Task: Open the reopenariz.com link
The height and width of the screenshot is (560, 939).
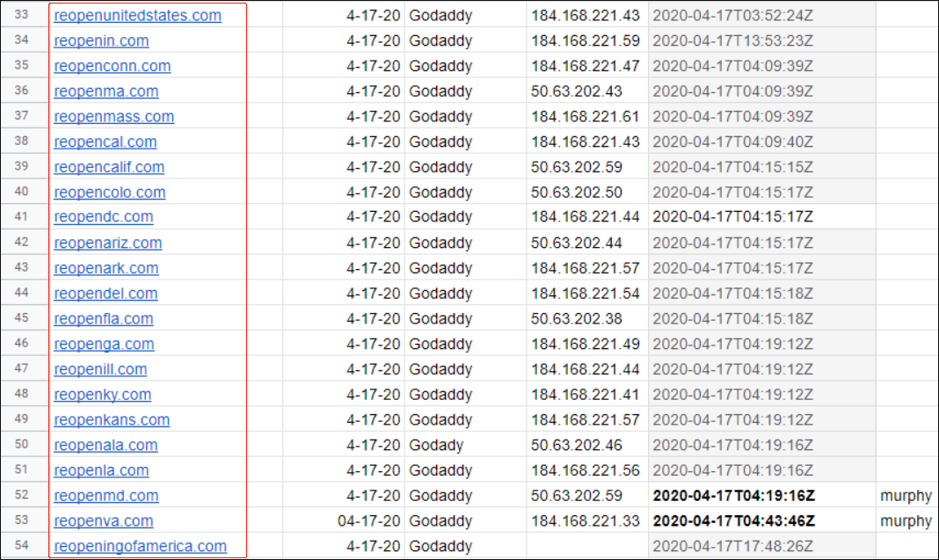Action: tap(108, 243)
